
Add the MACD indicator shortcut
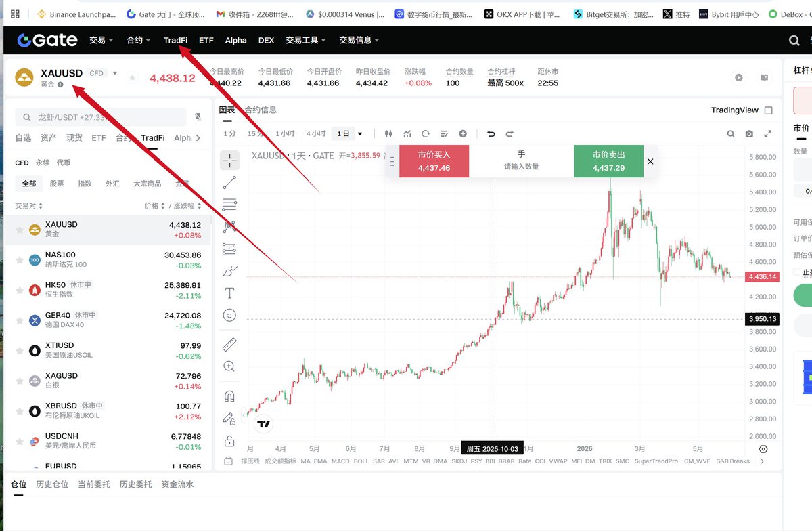click(340, 461)
